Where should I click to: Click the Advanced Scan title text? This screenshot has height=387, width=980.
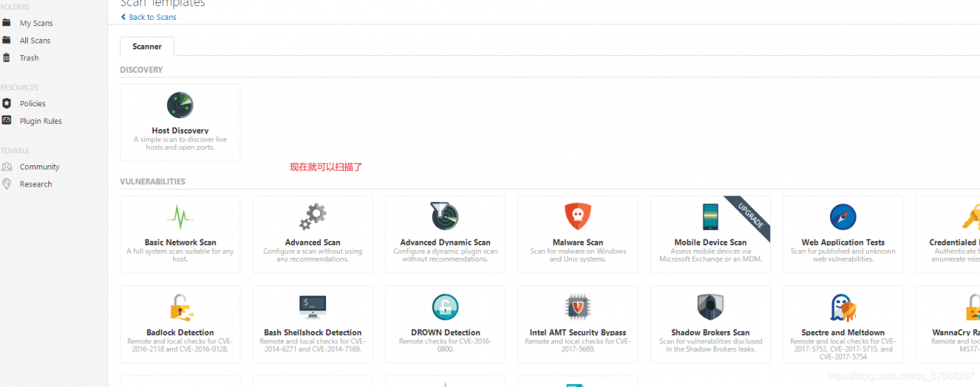(x=312, y=242)
